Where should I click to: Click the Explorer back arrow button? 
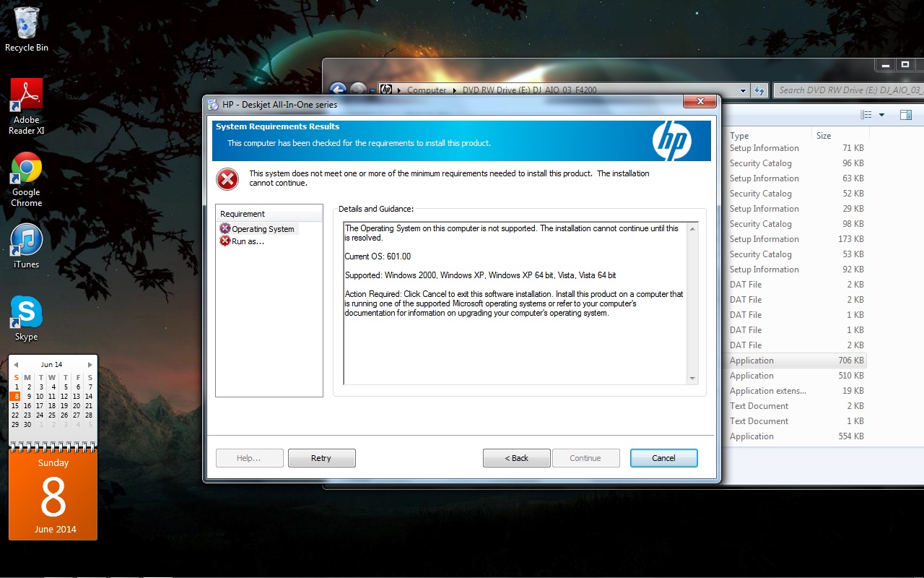click(x=338, y=90)
